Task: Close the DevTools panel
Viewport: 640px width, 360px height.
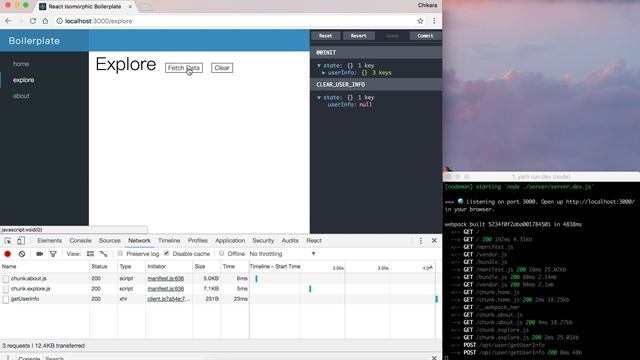Action: (x=434, y=241)
